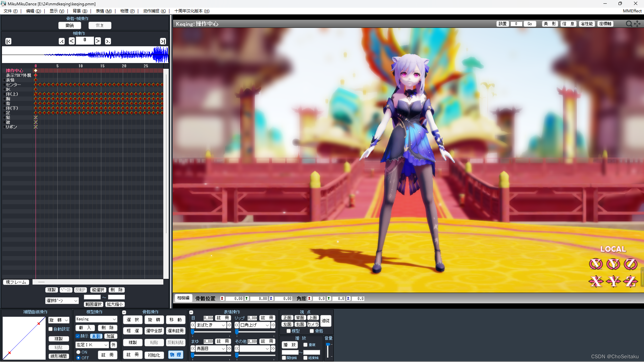
Task: Click the frame number input field
Action: [x=85, y=41]
